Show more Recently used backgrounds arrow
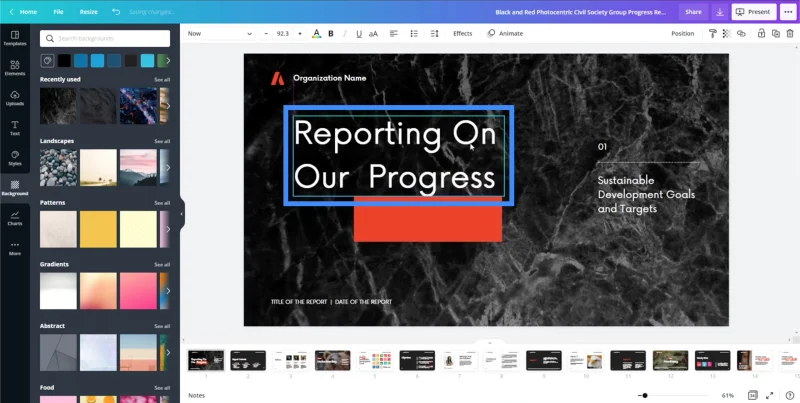The width and height of the screenshot is (800, 403). pos(168,106)
